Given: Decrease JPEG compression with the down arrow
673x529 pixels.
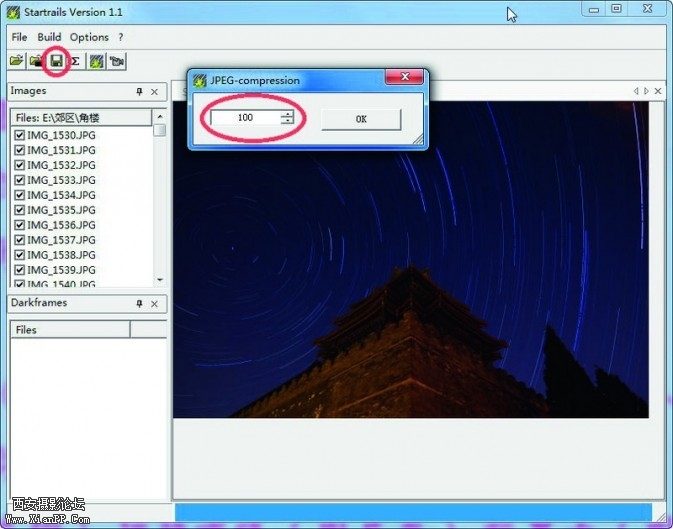Looking at the screenshot, I should [288, 122].
